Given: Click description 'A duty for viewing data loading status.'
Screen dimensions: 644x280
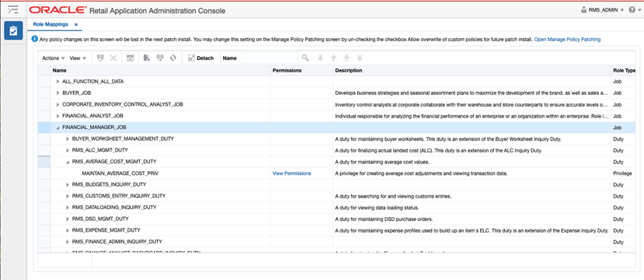Looking at the screenshot, I should (x=377, y=207).
